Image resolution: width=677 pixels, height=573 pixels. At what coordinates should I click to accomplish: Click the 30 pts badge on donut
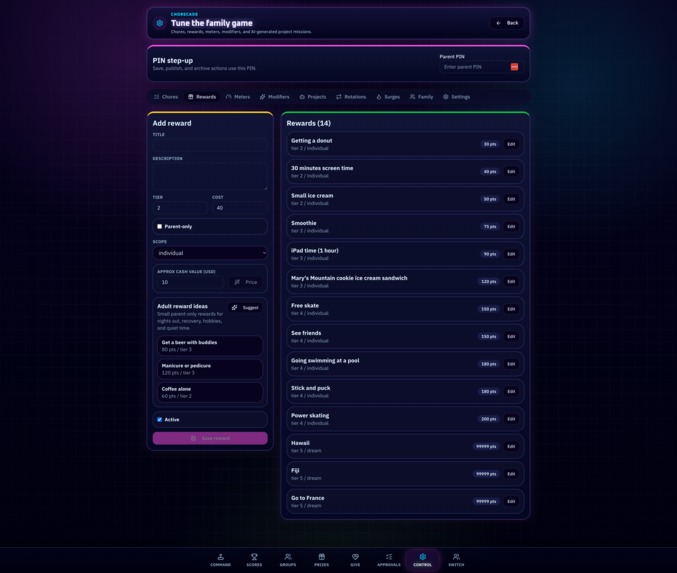tap(490, 144)
